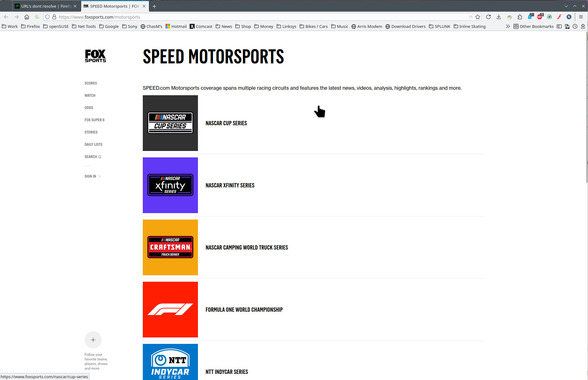Open the tracking protection shield info
The width and height of the screenshot is (588, 380).
(47, 17)
